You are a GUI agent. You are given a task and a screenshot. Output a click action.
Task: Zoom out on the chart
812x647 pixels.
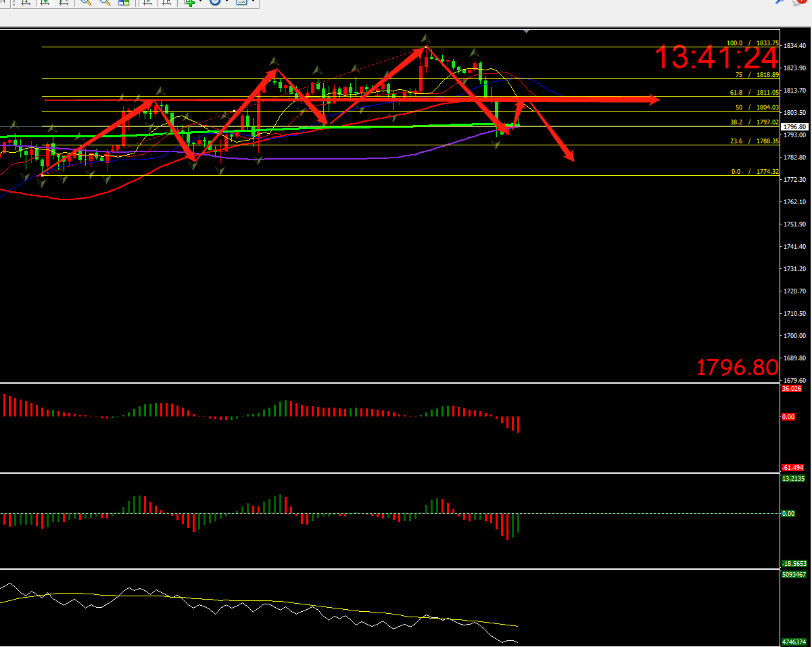105,2
